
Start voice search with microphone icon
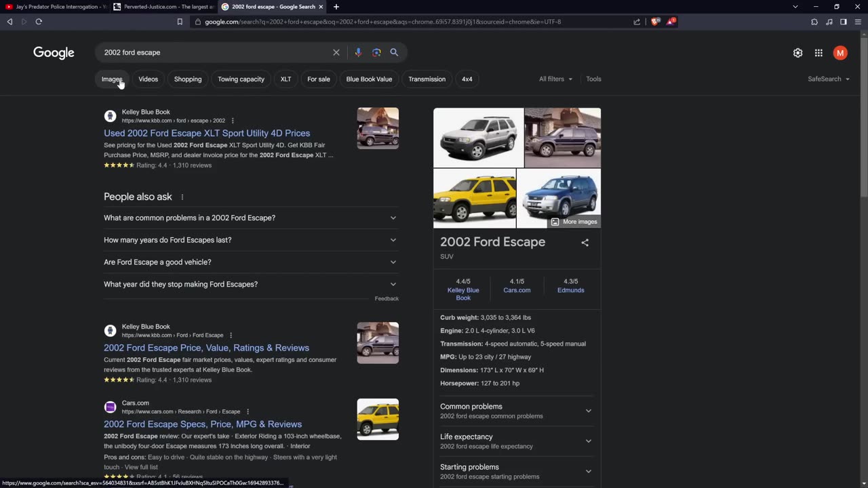(358, 52)
